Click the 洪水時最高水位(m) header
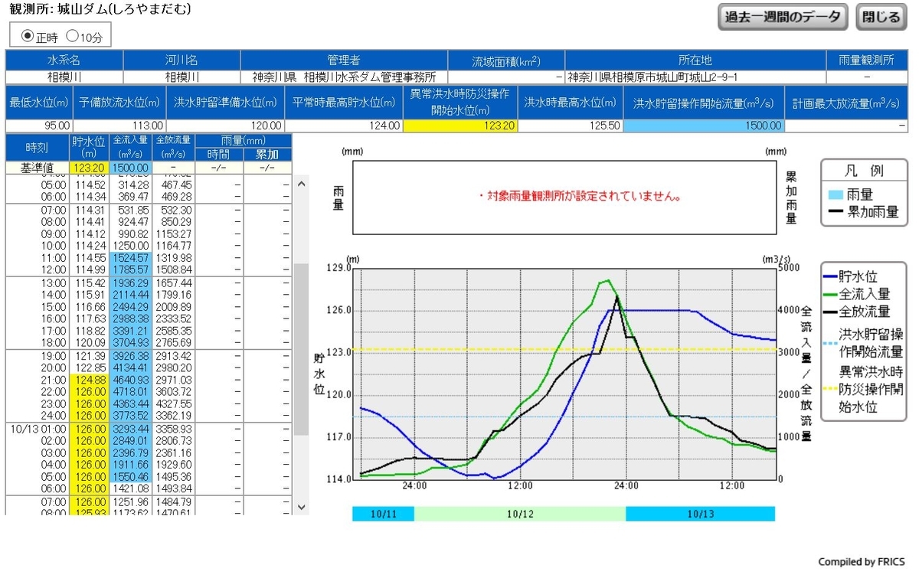The image size is (919, 588). [x=571, y=103]
